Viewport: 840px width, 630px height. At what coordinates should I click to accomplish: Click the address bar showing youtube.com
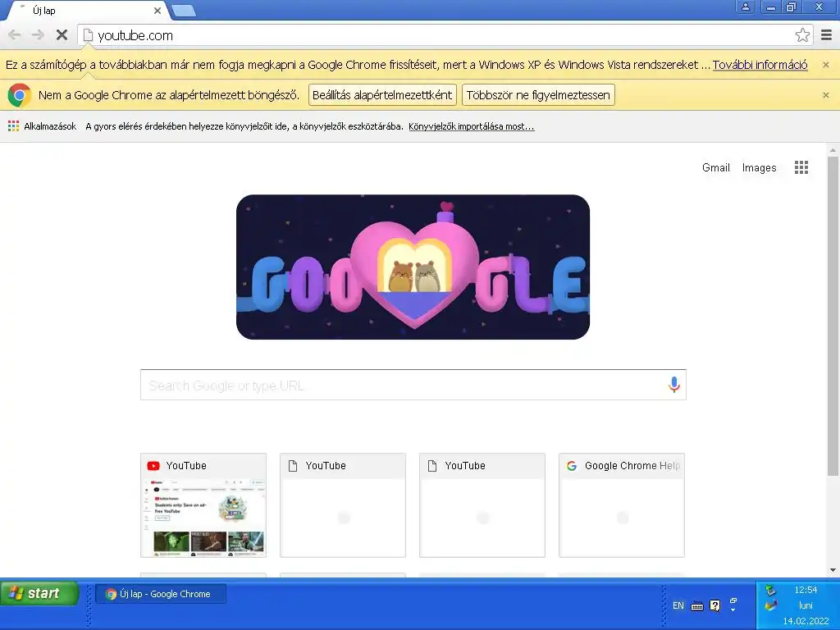[445, 35]
